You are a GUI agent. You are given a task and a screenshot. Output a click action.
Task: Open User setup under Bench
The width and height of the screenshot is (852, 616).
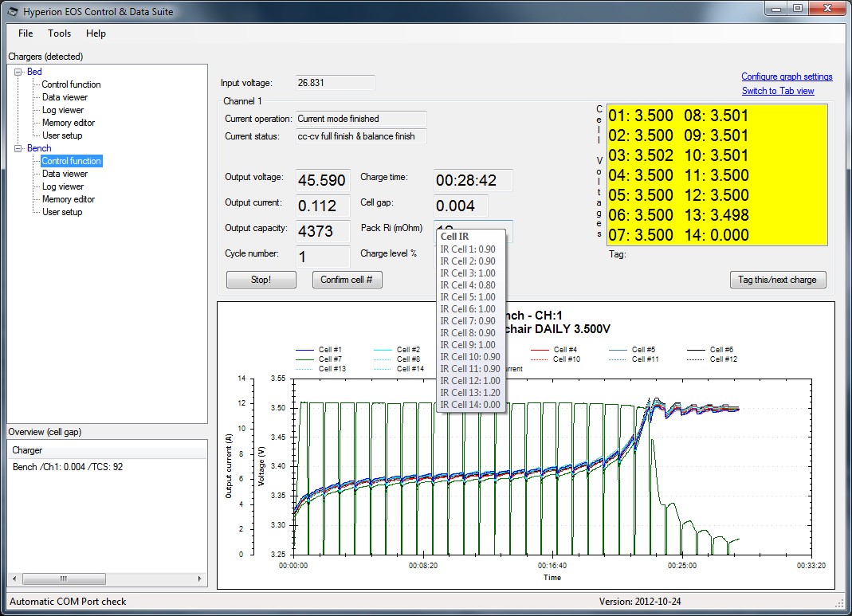tap(62, 212)
